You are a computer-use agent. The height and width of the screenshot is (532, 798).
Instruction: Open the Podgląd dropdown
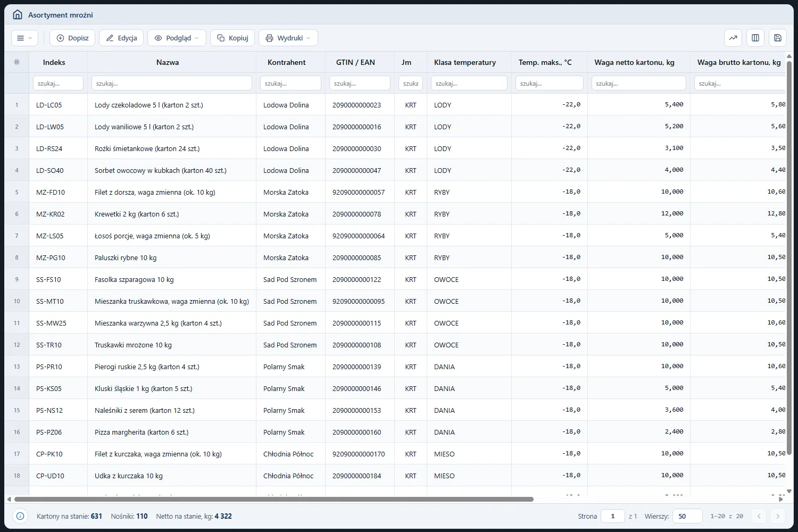pos(177,38)
